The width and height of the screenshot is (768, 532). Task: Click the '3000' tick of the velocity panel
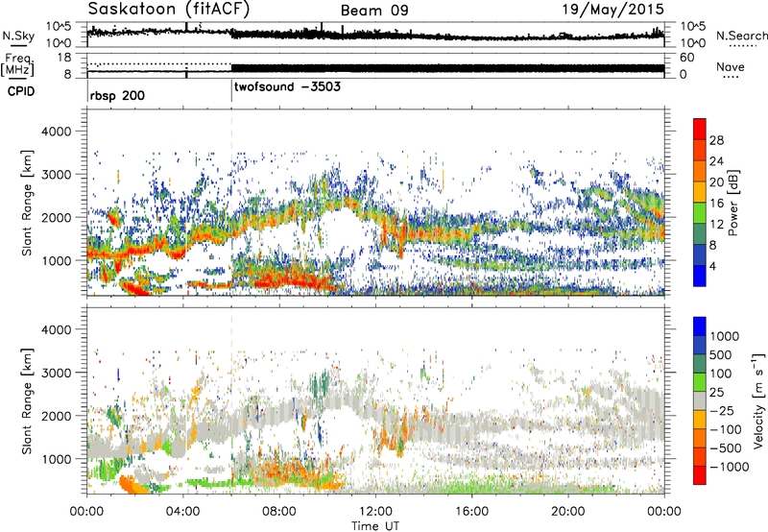pyautogui.click(x=58, y=373)
